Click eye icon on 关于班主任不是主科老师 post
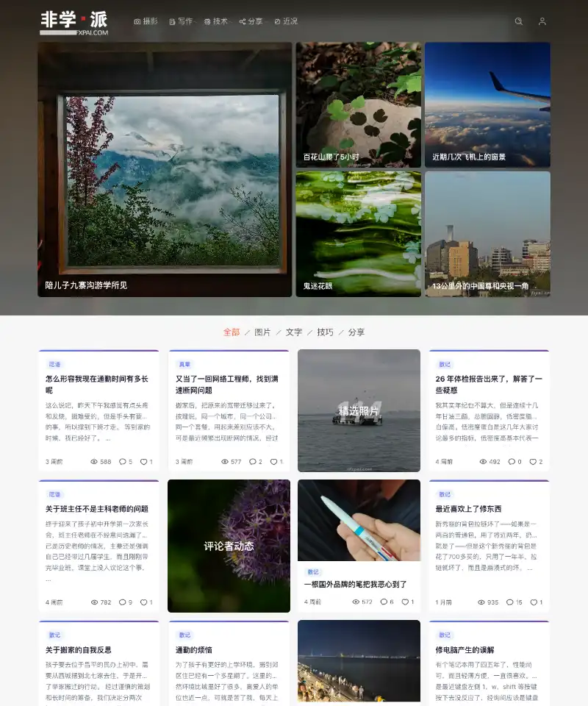The height and width of the screenshot is (706, 588). coord(95,602)
